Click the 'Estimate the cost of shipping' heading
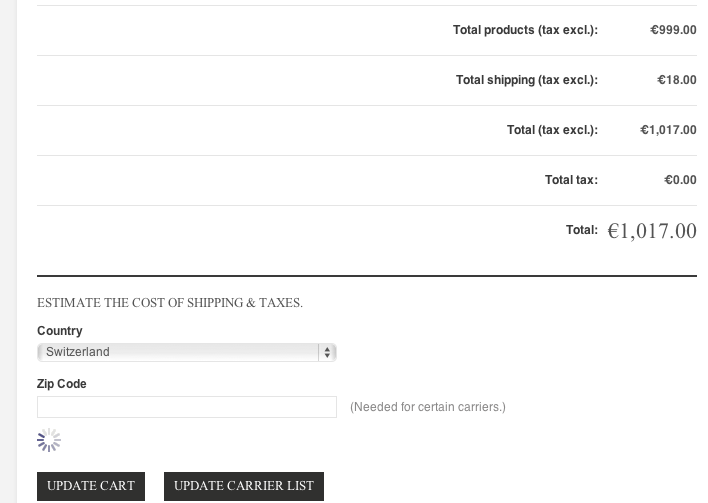 tap(170, 302)
